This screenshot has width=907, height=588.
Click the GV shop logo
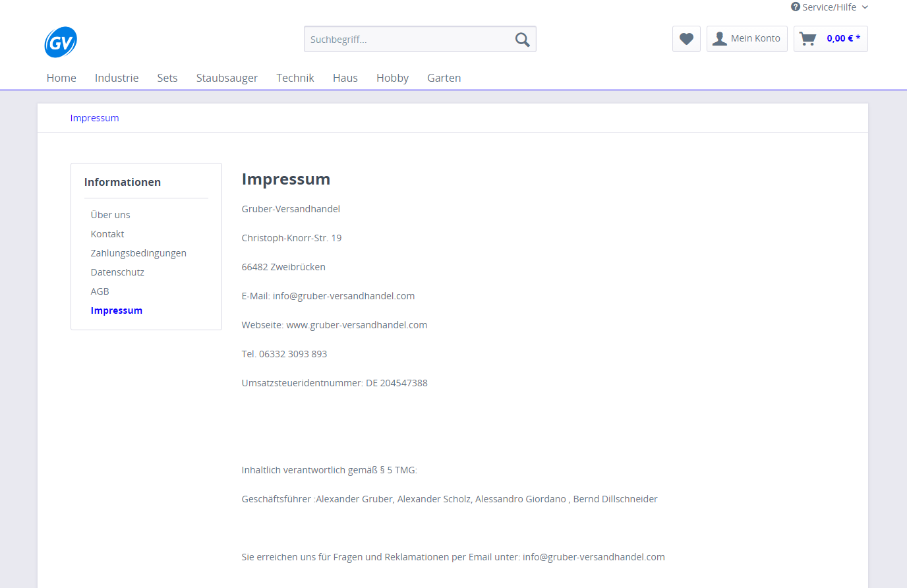point(61,42)
